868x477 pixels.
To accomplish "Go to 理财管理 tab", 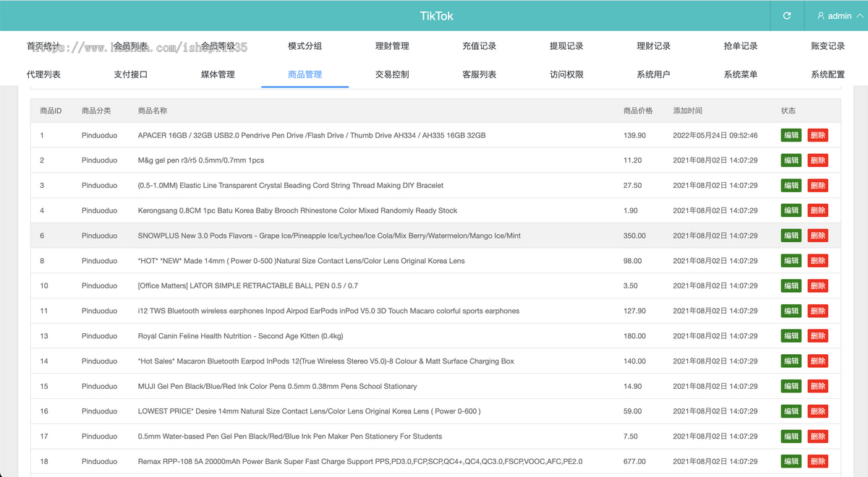I will (x=392, y=46).
